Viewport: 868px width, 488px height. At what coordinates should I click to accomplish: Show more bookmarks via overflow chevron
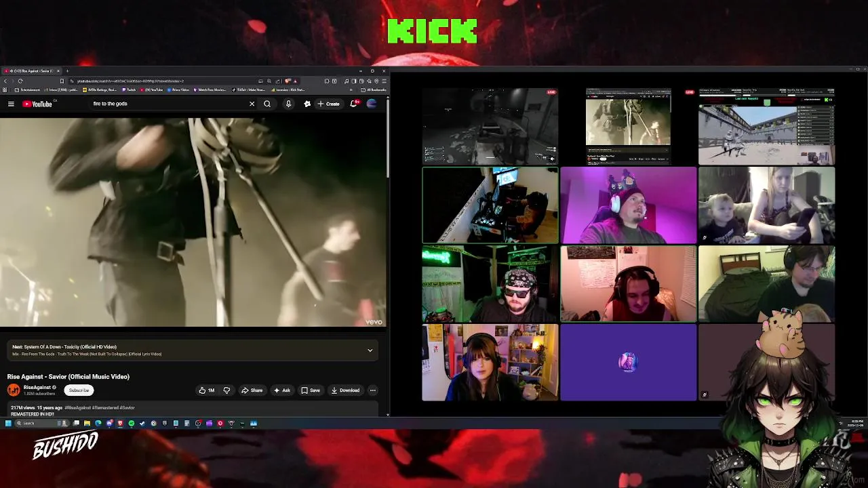coord(351,89)
